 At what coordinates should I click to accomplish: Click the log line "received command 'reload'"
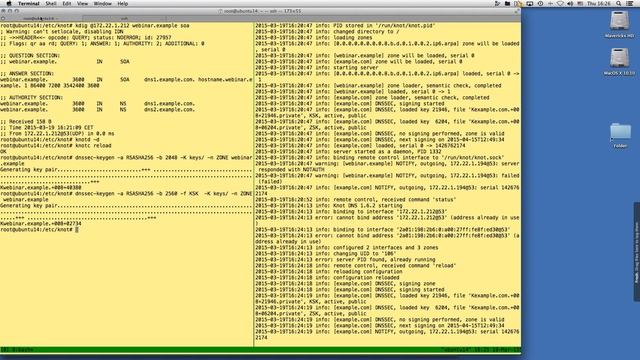tap(356, 266)
